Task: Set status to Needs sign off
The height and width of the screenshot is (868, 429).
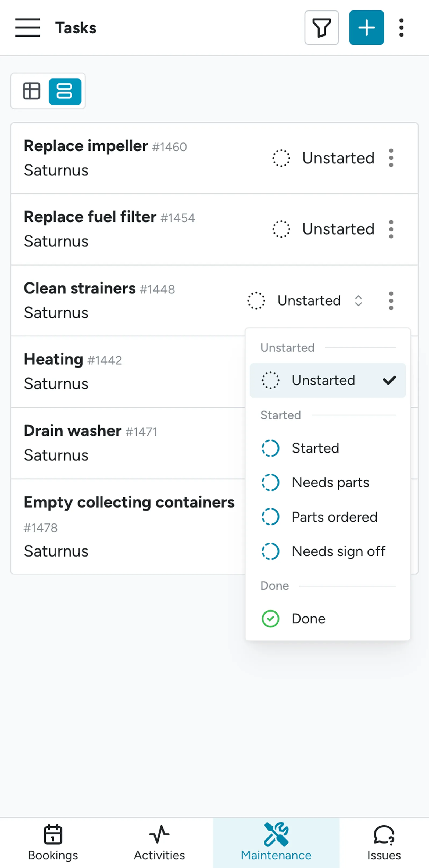Action: click(338, 551)
